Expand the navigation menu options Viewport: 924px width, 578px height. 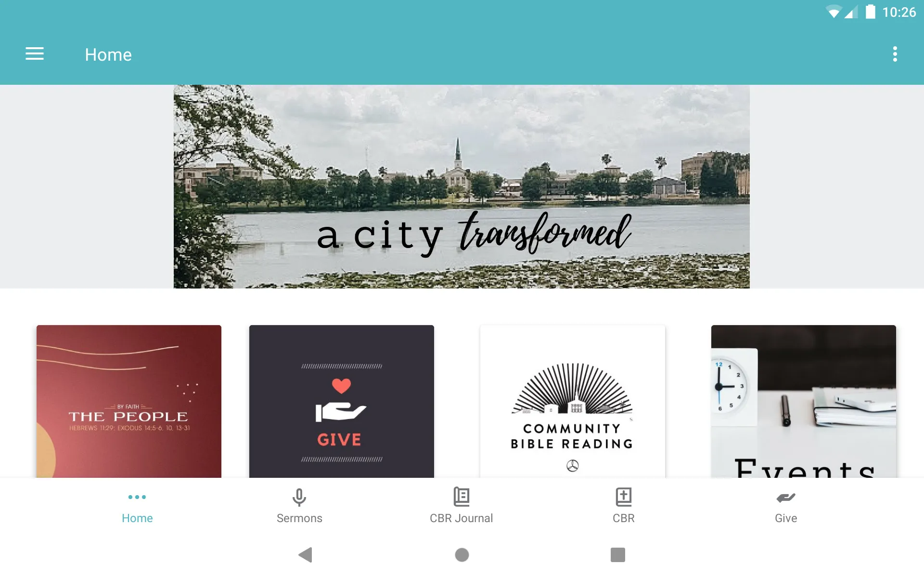pos(34,54)
